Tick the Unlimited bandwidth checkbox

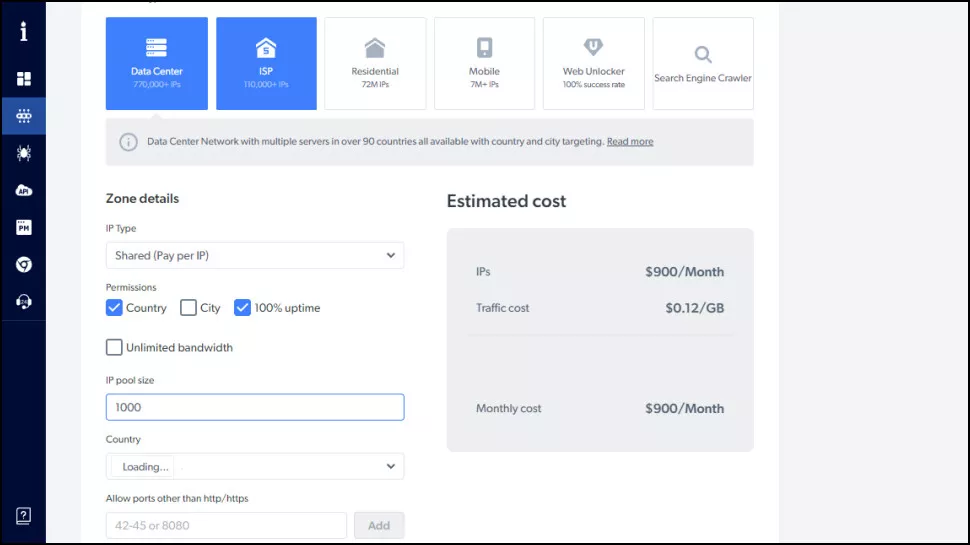pos(114,347)
